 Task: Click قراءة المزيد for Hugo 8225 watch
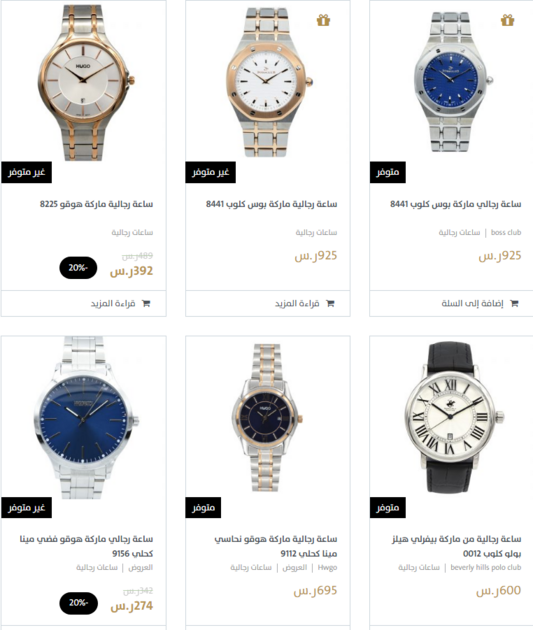(x=113, y=303)
